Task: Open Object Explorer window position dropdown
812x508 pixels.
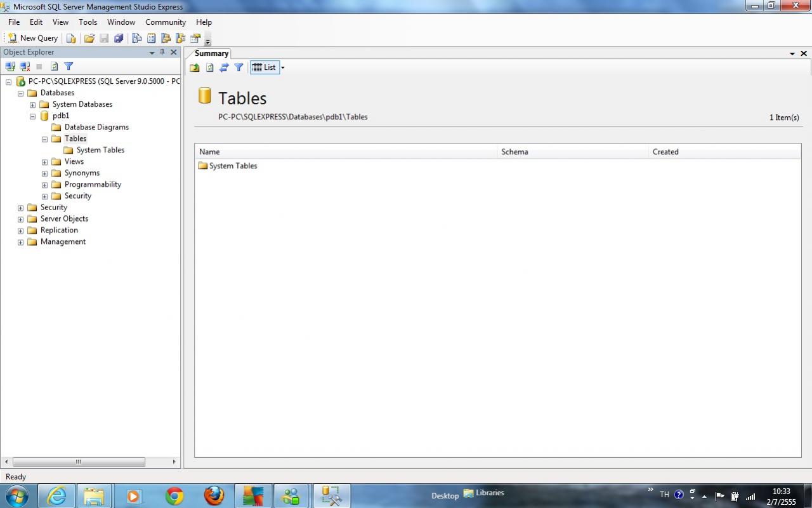Action: tap(152, 53)
